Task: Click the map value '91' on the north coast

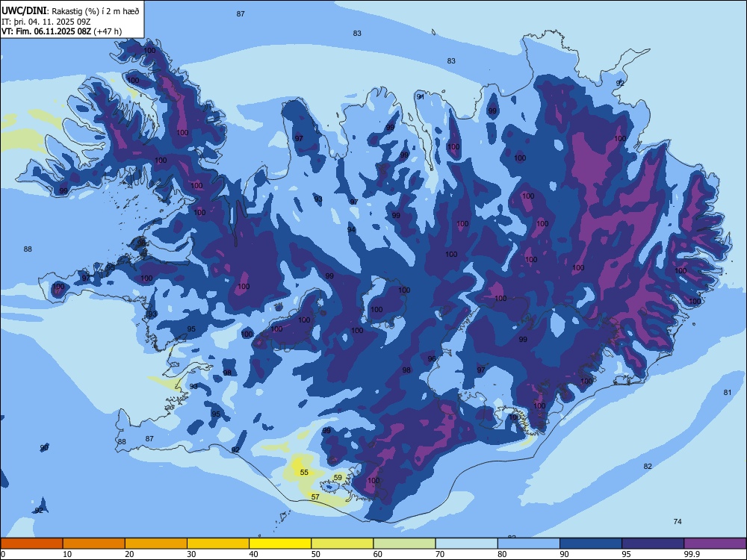Action: [420, 96]
